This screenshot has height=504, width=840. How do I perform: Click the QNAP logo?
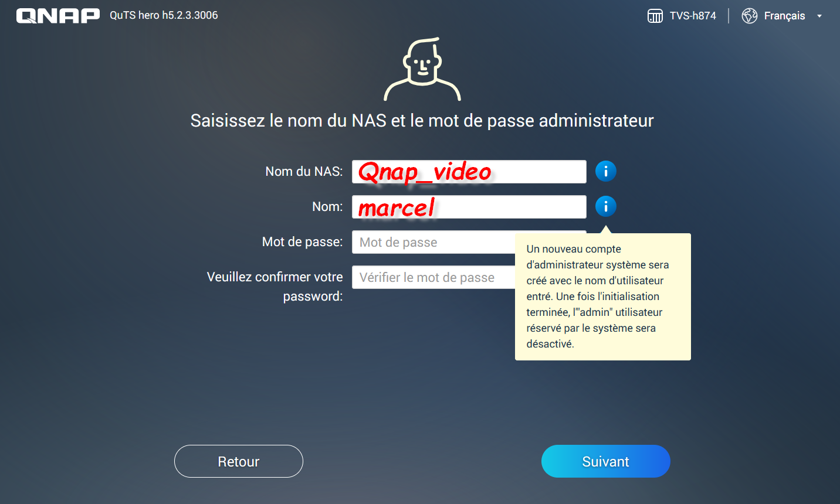pyautogui.click(x=57, y=16)
